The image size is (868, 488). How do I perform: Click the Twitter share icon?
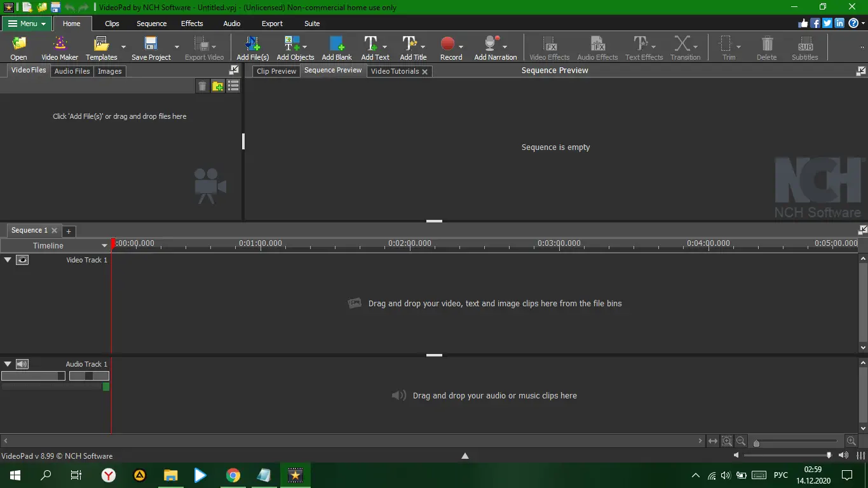(827, 24)
